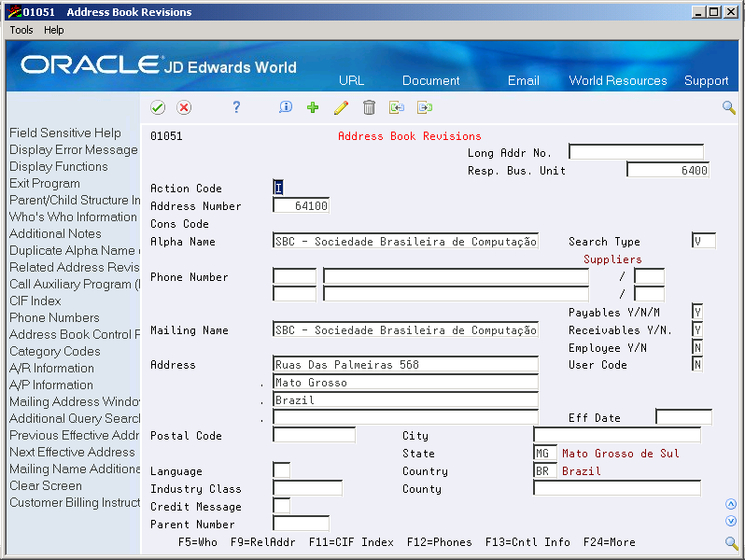Click address line Ruas Das Palmeiras 568
The width and height of the screenshot is (745, 560).
tap(406, 364)
